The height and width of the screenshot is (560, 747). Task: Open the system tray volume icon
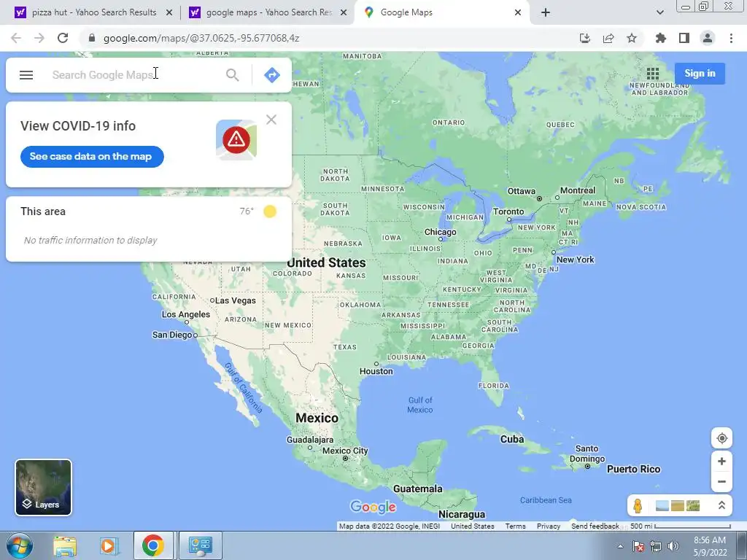(673, 546)
